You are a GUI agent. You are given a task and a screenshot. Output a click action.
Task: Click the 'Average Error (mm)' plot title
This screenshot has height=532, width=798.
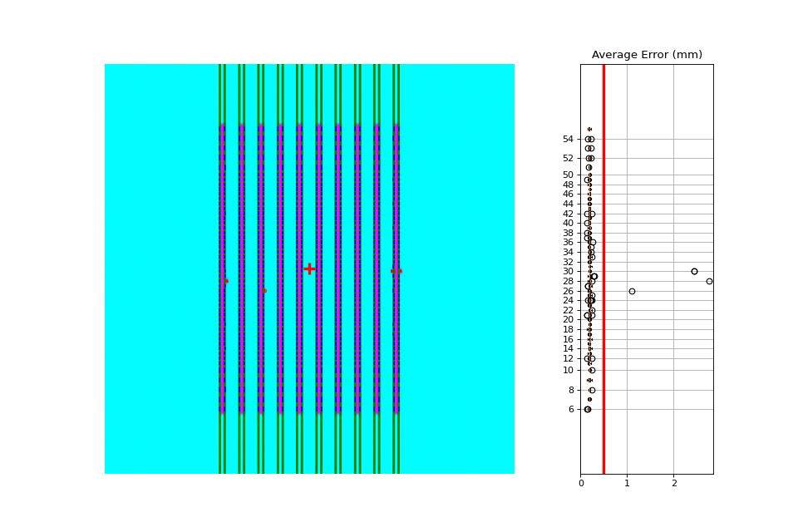647,55
